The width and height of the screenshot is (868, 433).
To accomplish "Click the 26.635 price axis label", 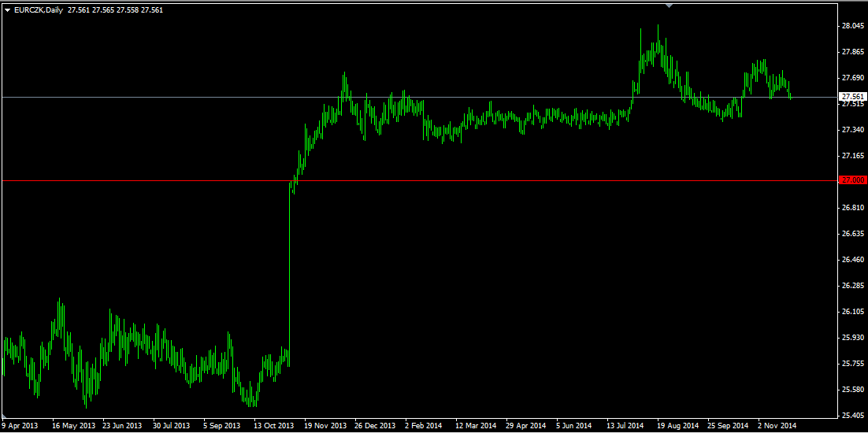I will point(852,234).
